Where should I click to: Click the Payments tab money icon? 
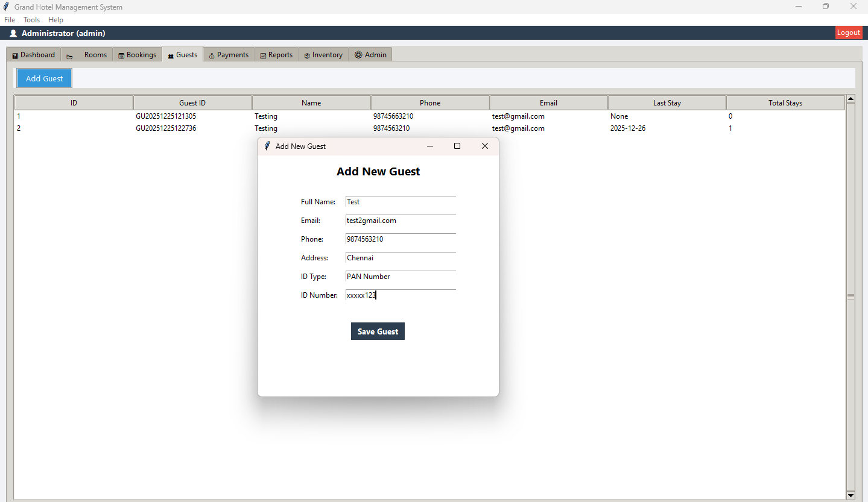pyautogui.click(x=212, y=55)
